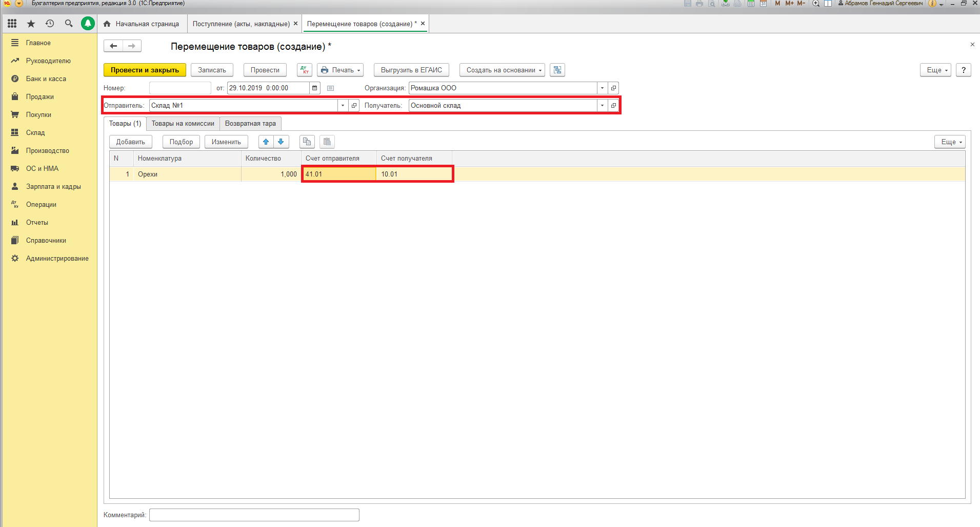The height and width of the screenshot is (527, 980).
Task: Open table Еще menu
Action: 950,142
